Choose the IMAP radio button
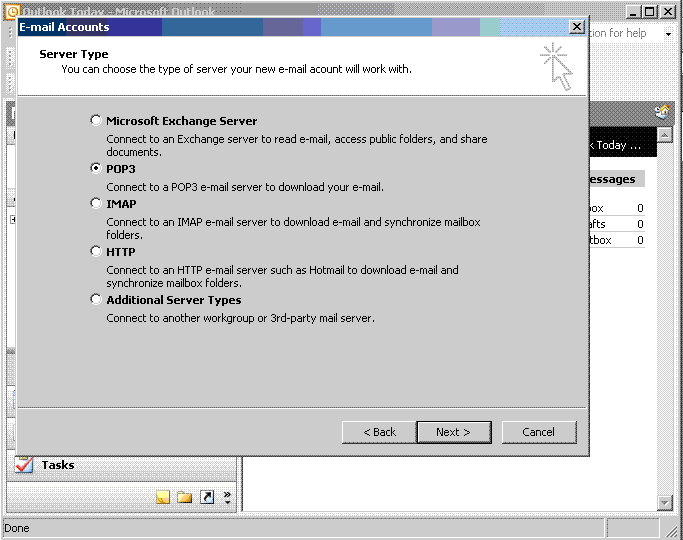 [96, 203]
